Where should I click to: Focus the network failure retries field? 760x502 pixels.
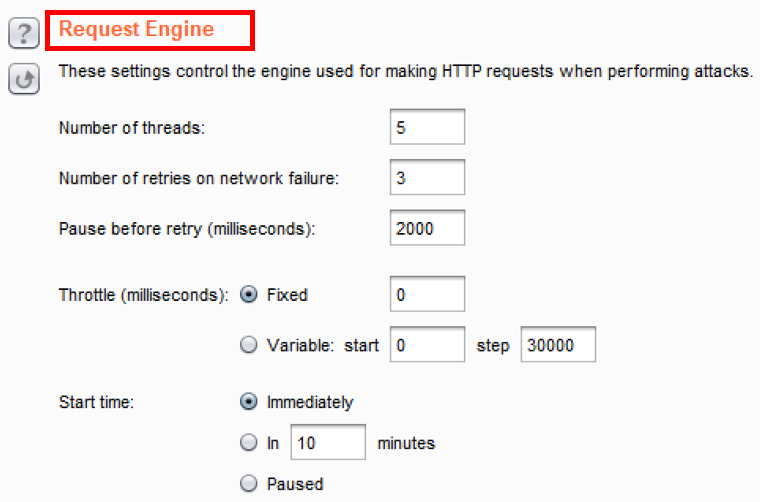click(x=428, y=178)
